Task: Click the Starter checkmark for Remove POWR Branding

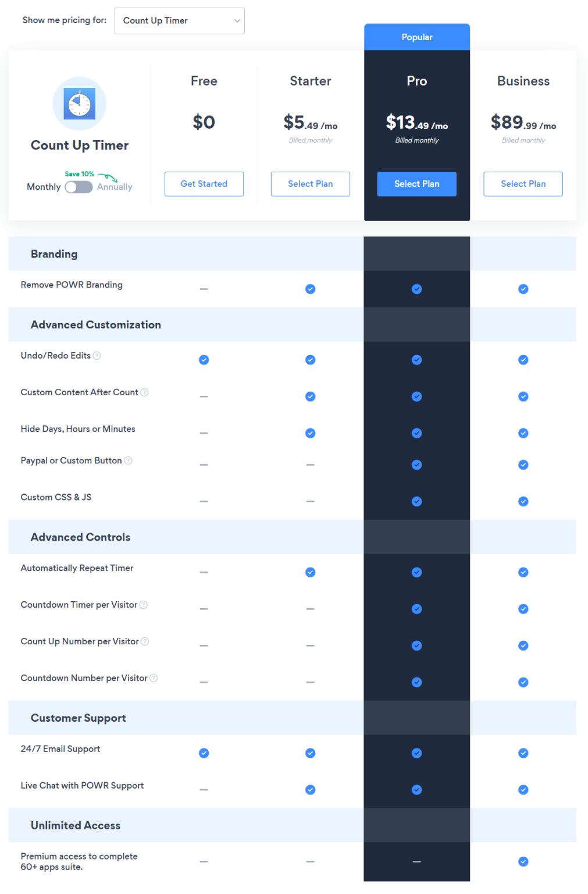Action: pos(310,289)
